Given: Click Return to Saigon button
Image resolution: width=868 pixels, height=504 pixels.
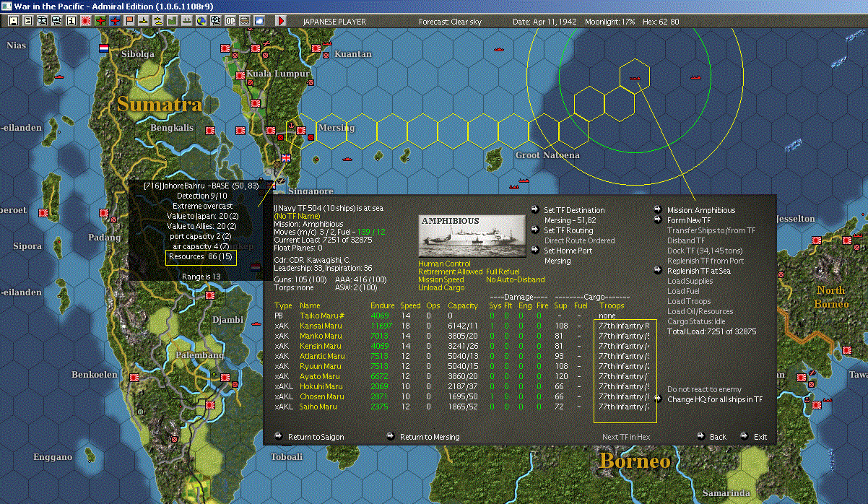Looking at the screenshot, I should pos(316,437).
